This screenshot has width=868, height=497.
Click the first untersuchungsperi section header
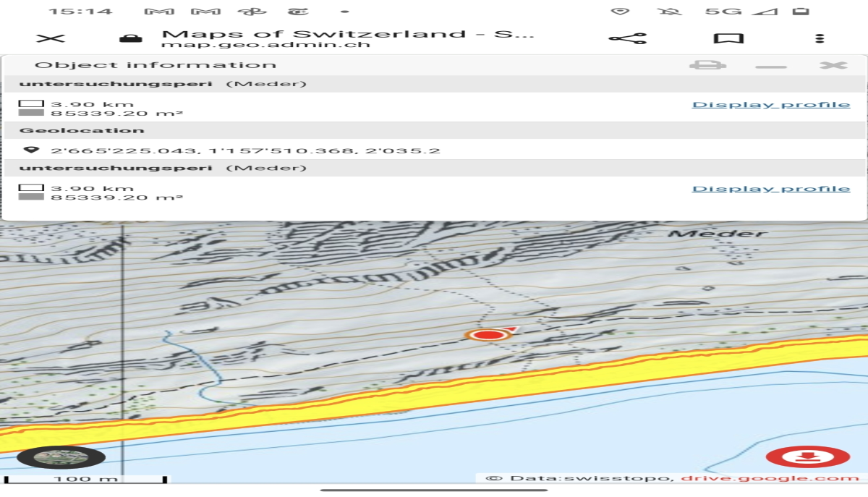tap(116, 84)
